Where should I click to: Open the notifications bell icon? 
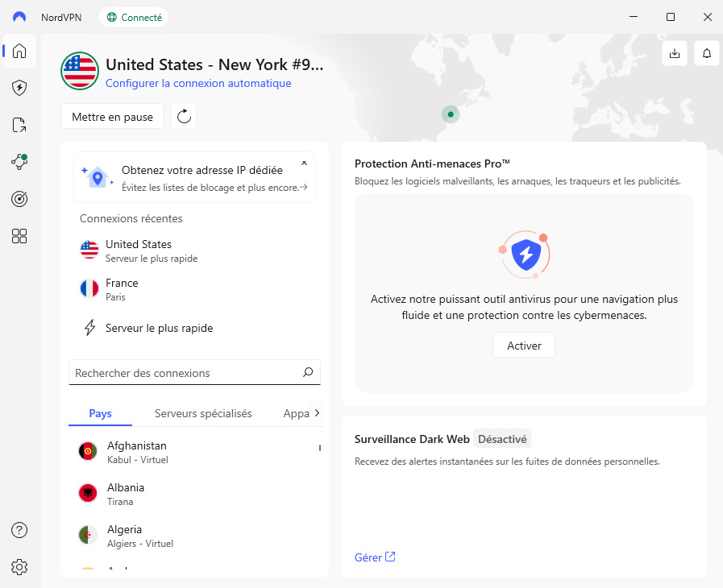click(x=707, y=54)
